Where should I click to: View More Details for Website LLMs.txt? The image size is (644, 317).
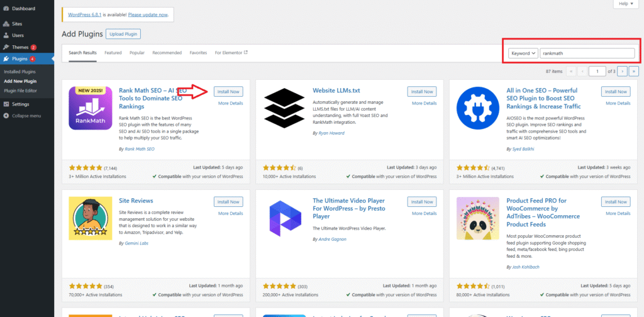[425, 104]
